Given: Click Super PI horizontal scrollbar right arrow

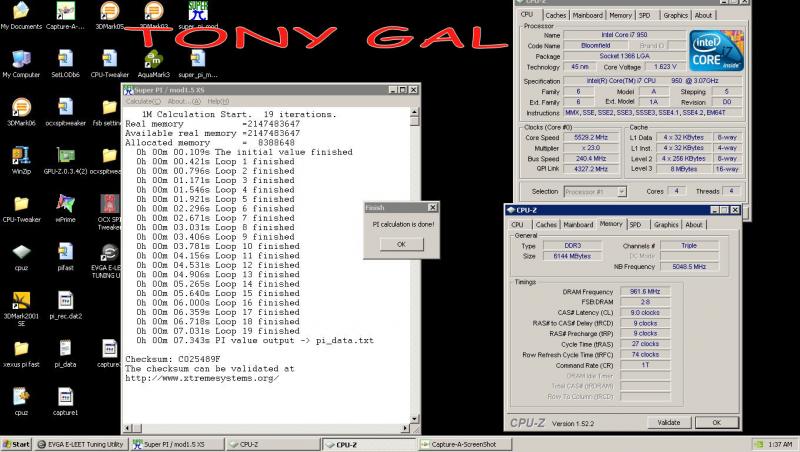Looking at the screenshot, I should 406,429.
